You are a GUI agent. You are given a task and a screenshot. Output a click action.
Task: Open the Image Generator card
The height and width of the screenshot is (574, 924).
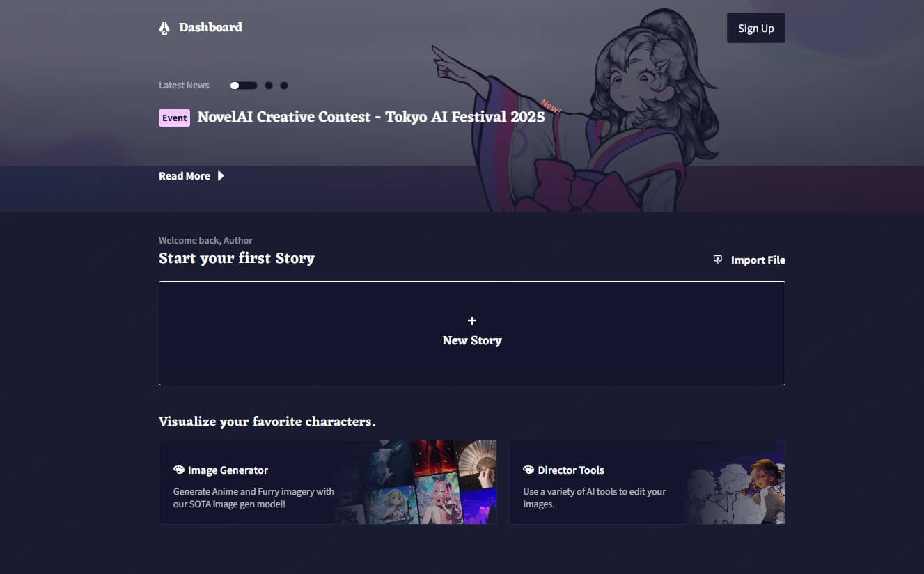point(328,482)
